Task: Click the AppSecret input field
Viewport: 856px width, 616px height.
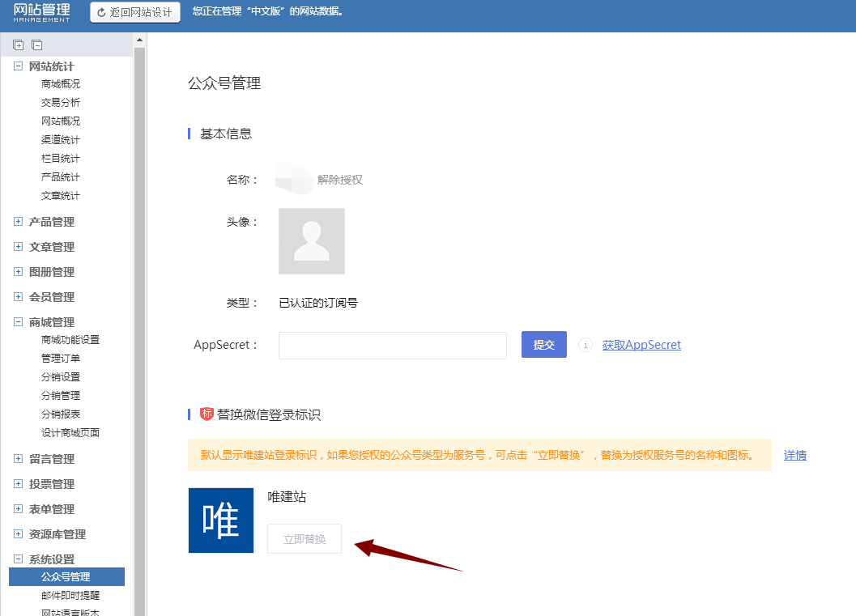Action: [393, 346]
